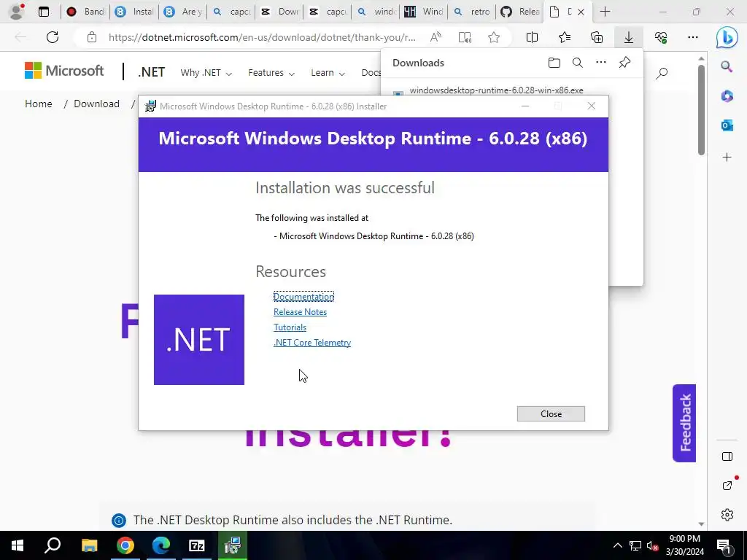Viewport: 747px width, 560px height.
Task: Open the search icon on .NET site
Action: pos(662,74)
